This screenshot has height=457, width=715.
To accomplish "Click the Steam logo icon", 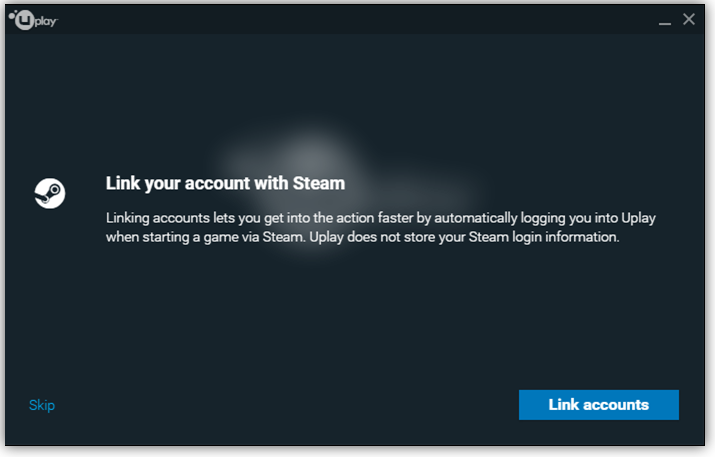I will coord(50,193).
